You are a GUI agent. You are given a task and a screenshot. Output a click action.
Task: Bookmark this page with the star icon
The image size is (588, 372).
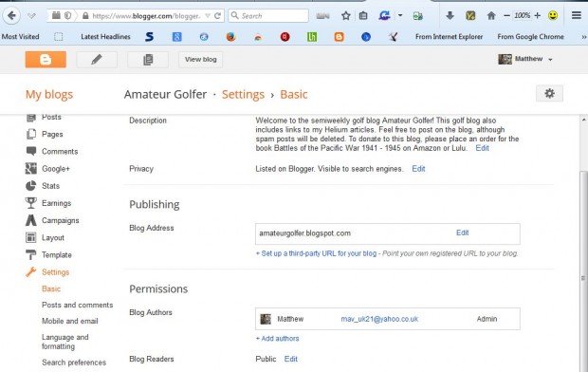(x=346, y=16)
